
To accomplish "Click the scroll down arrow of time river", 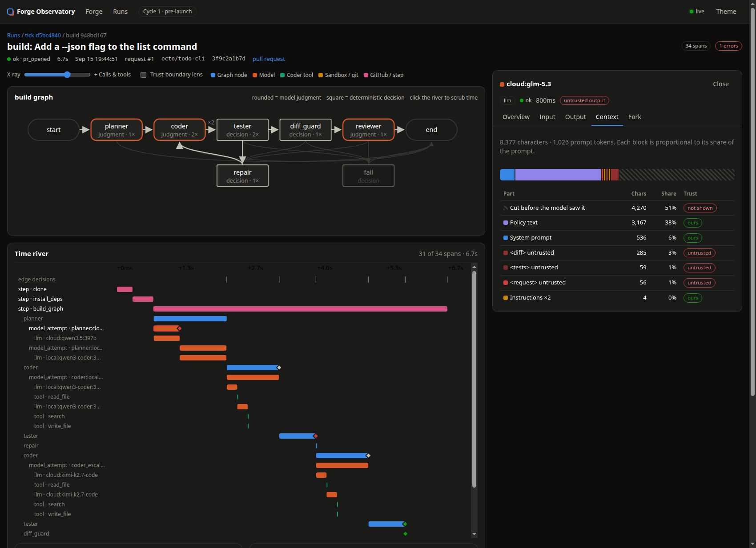I will click(474, 534).
